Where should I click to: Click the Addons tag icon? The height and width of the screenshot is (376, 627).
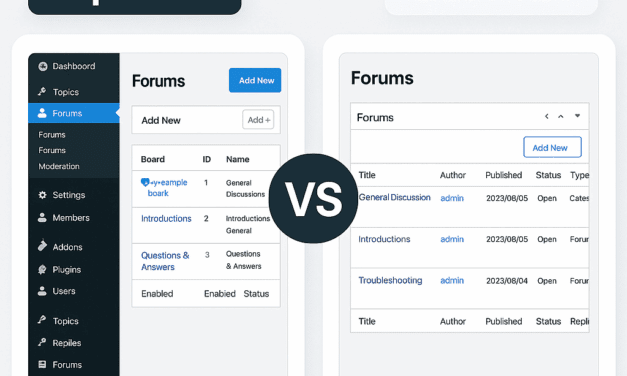tap(42, 246)
